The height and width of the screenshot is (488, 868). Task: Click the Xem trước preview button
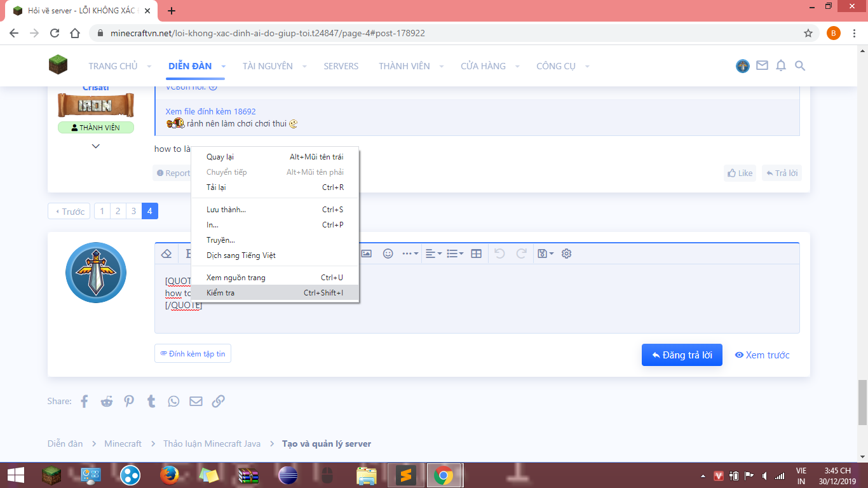(x=762, y=355)
